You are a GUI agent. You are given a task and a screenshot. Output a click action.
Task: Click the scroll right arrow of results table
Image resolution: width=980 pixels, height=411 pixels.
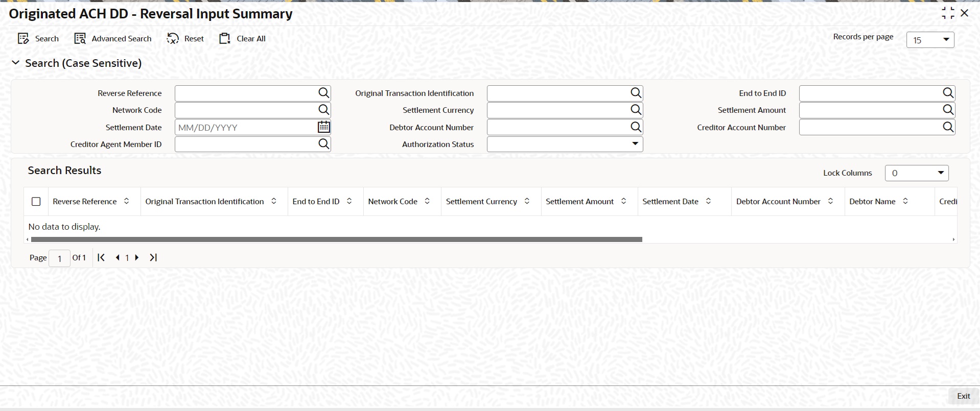[x=953, y=239]
